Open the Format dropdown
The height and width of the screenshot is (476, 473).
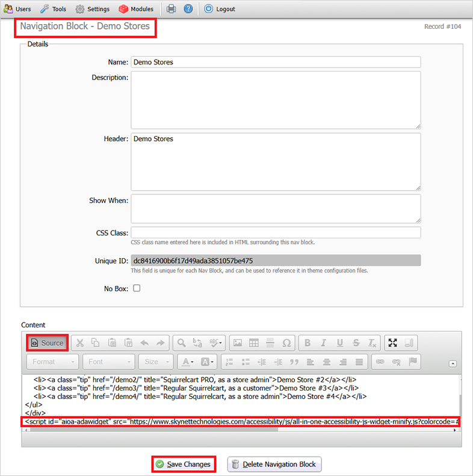click(x=53, y=362)
